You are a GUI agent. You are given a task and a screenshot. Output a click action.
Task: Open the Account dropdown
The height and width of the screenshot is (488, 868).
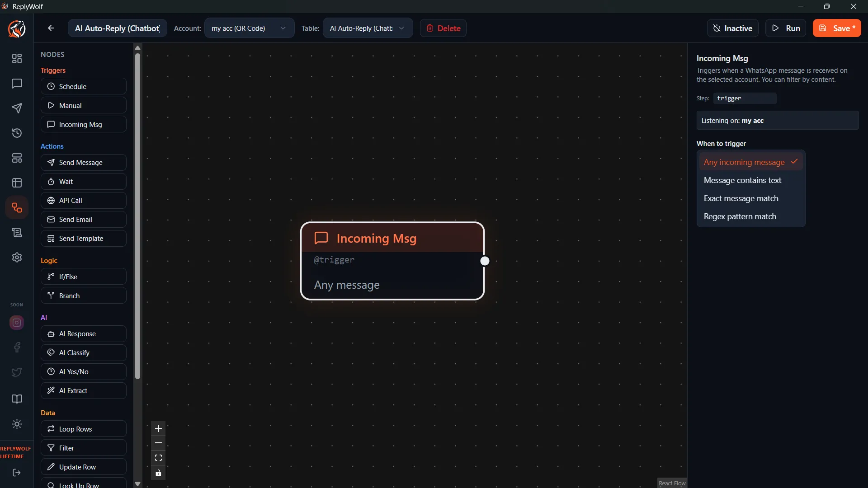[x=249, y=28]
